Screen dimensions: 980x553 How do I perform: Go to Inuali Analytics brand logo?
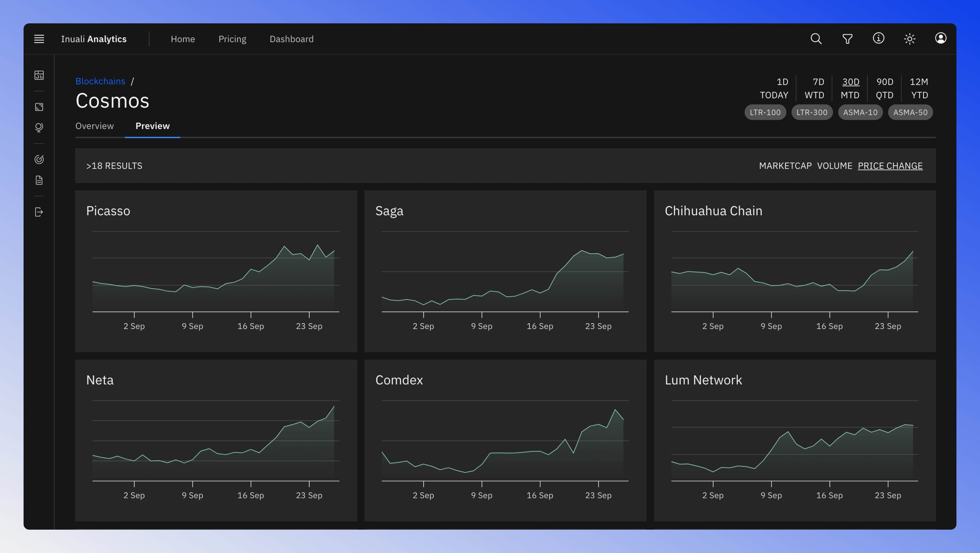(x=94, y=39)
